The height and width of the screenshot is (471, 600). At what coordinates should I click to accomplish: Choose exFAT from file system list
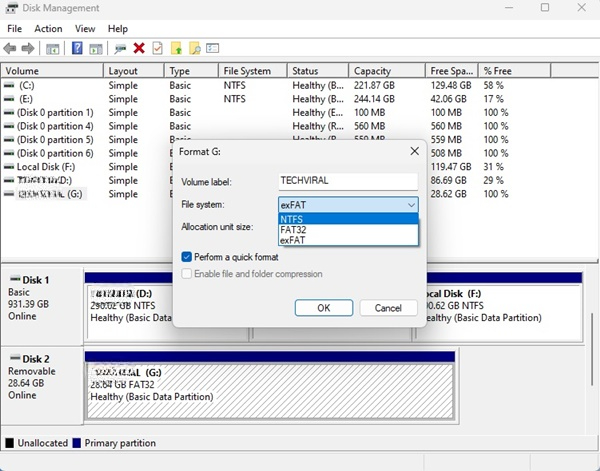348,240
